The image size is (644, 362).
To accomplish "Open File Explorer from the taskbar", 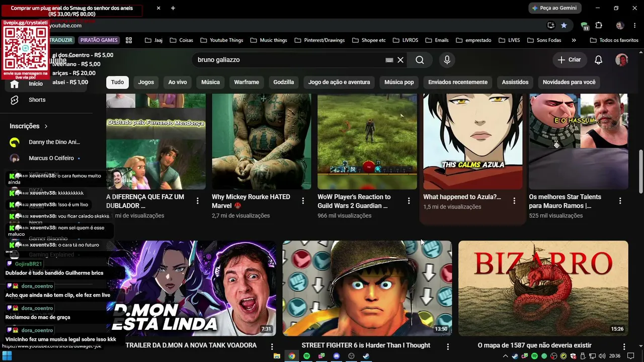I will coord(277,356).
